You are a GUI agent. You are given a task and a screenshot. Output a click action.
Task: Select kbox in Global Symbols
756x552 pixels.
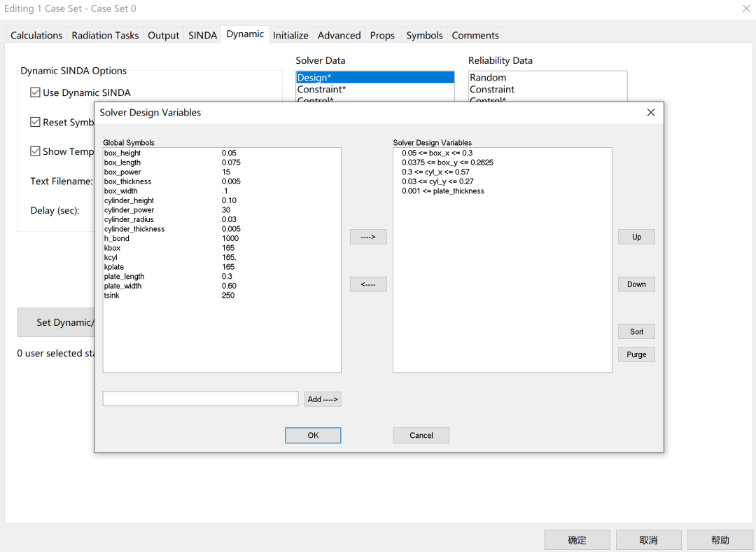pyautogui.click(x=222, y=248)
